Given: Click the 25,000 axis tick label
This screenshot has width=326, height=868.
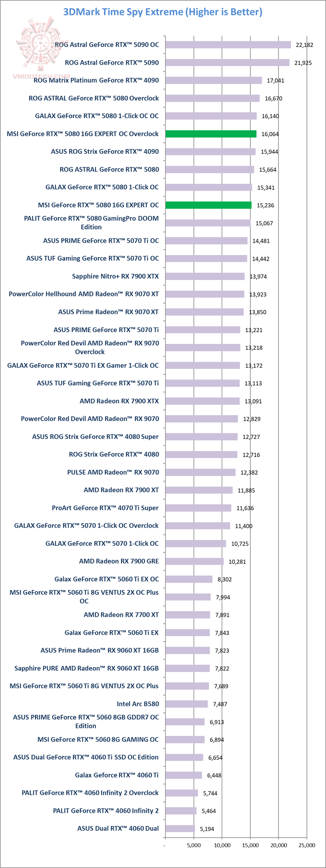Looking at the screenshot, I should click(x=307, y=845).
